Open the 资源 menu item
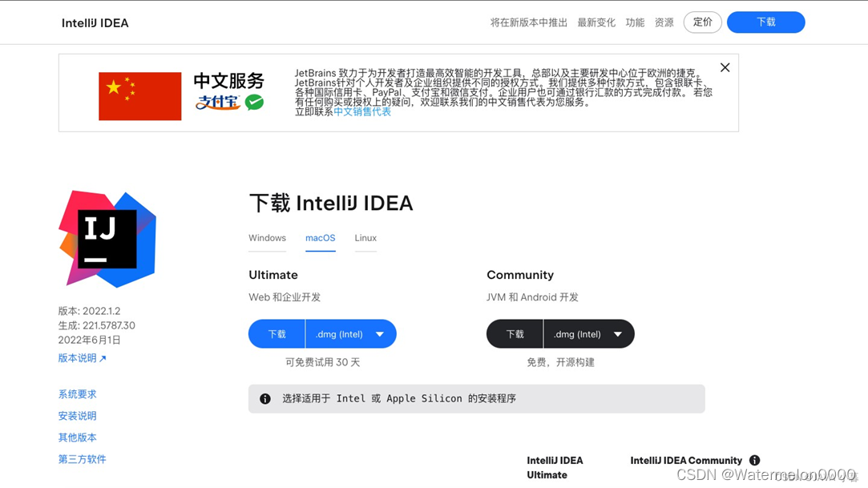This screenshot has height=488, width=868. tap(664, 22)
